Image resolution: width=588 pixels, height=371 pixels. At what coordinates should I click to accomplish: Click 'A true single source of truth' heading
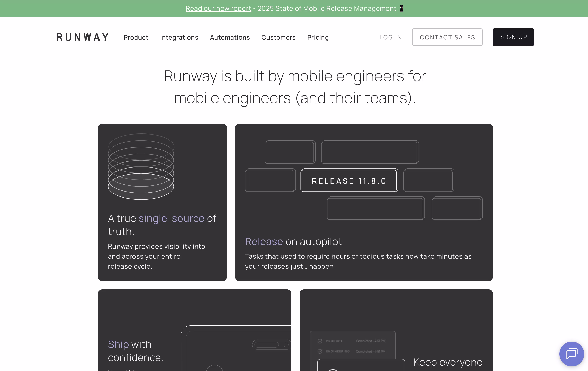[x=162, y=225]
